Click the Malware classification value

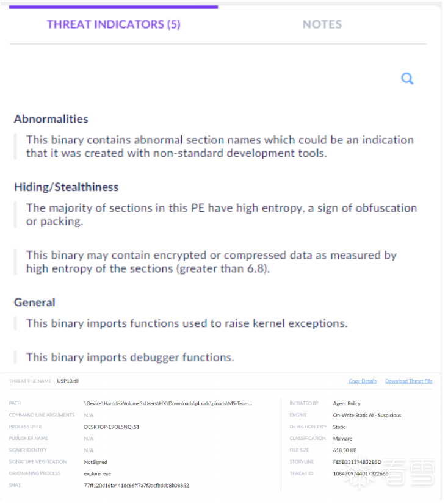click(x=342, y=439)
